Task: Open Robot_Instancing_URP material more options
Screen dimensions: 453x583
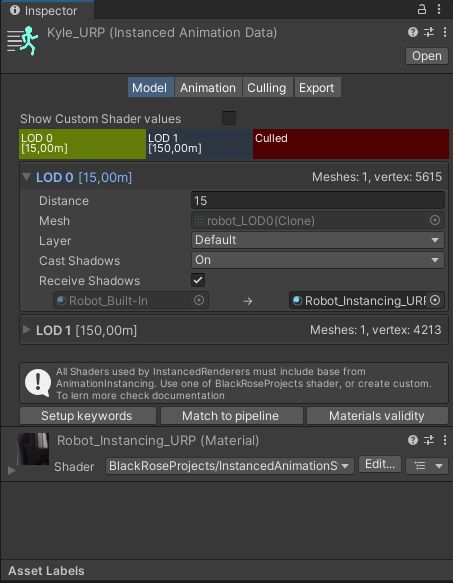Action: [445, 440]
